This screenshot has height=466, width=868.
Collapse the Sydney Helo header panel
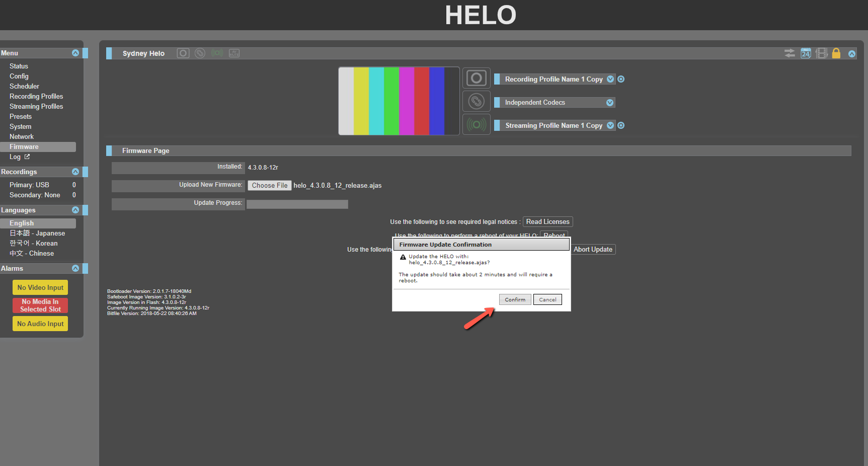coord(852,54)
